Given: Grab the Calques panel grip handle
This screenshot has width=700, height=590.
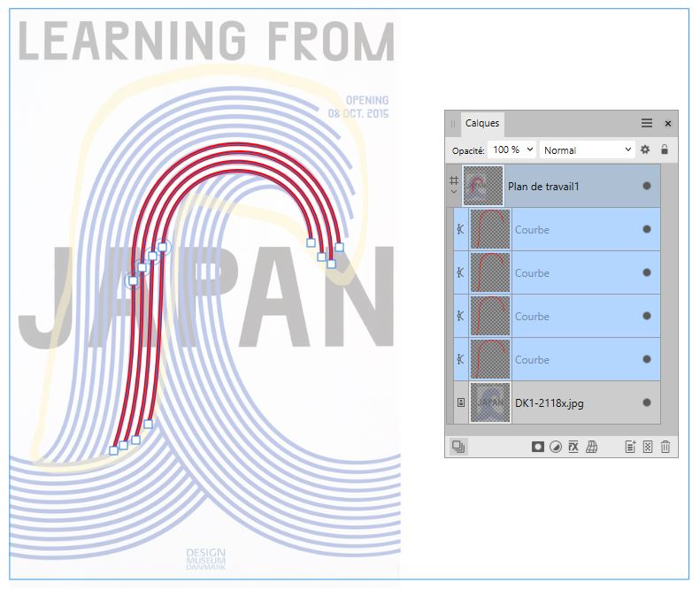Looking at the screenshot, I should [x=453, y=124].
